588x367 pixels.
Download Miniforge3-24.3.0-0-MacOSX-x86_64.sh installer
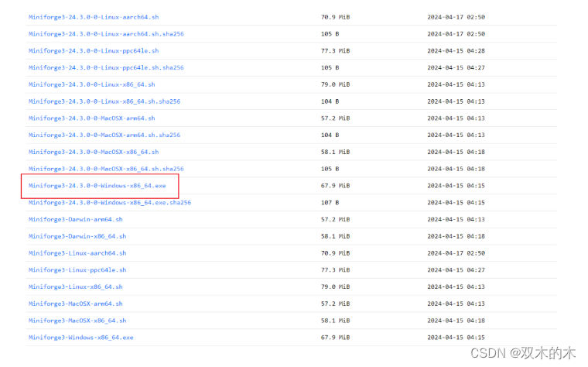[94, 152]
